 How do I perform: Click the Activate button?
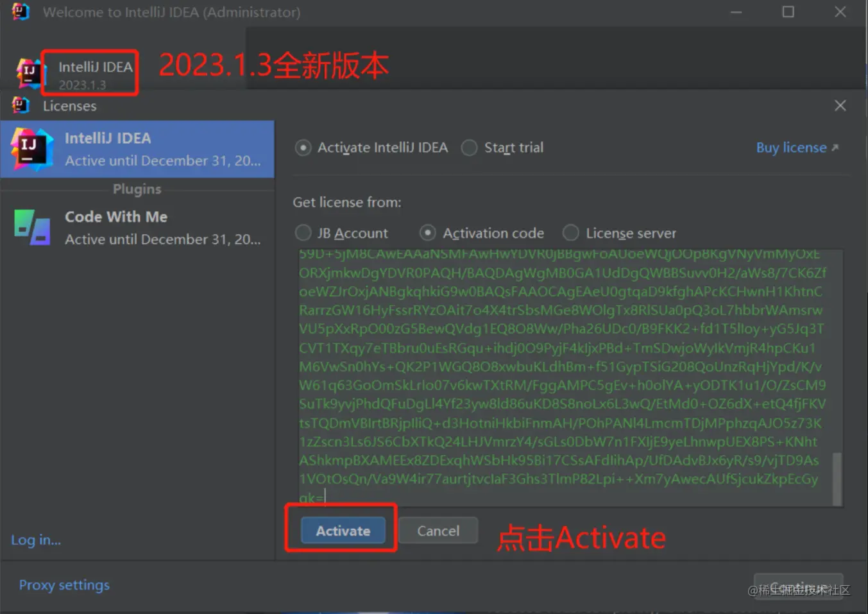[x=343, y=531]
